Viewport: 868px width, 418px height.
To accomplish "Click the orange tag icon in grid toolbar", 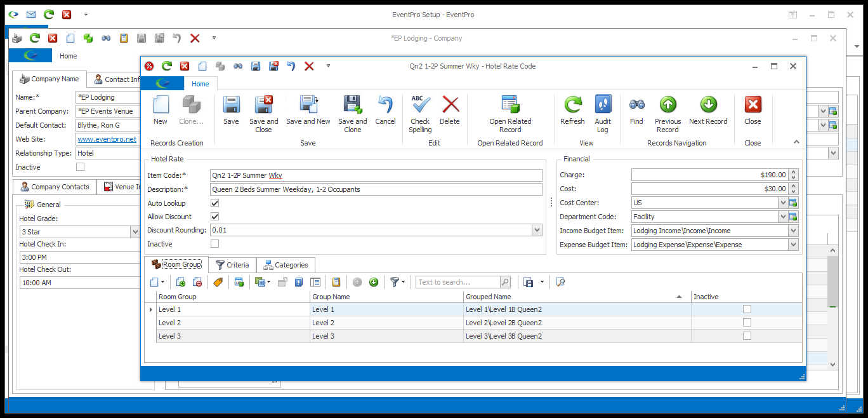I will pyautogui.click(x=218, y=282).
